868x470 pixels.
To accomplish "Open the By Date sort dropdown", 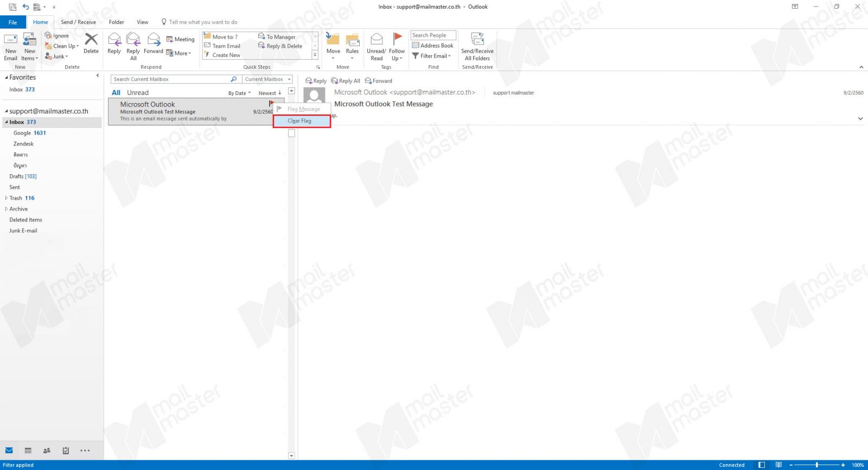I will pos(239,93).
